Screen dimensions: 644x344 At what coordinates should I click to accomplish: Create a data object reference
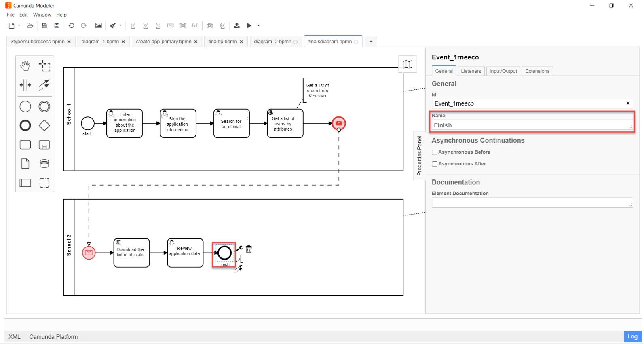pos(25,163)
